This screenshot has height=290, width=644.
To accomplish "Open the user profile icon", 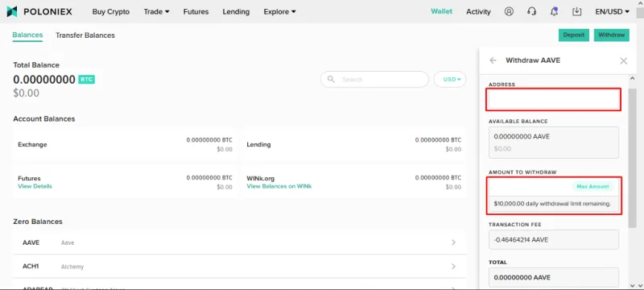I will 509,11.
